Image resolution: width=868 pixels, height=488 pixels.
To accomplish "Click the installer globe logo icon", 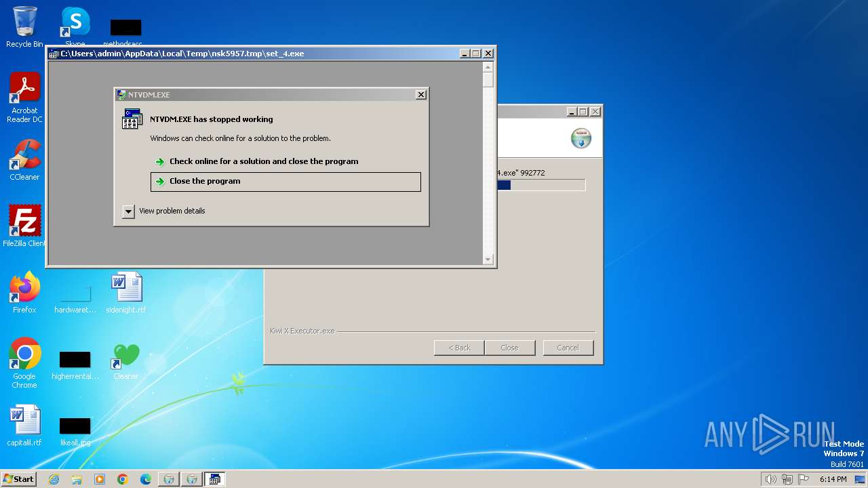I will point(581,138).
